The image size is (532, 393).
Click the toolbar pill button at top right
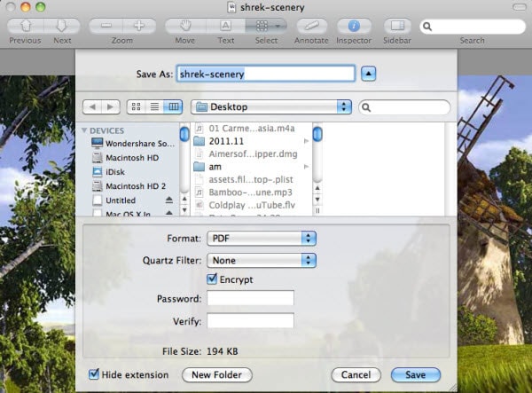click(x=519, y=7)
